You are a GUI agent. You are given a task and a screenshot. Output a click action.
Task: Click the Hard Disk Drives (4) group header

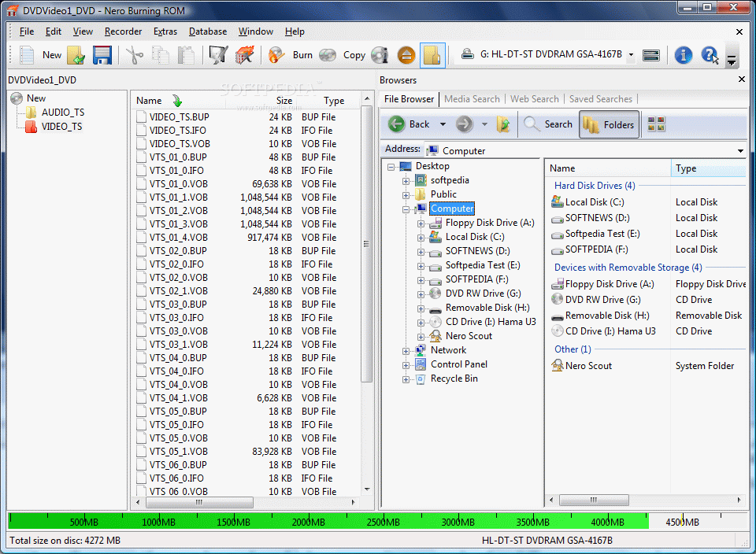coord(595,186)
